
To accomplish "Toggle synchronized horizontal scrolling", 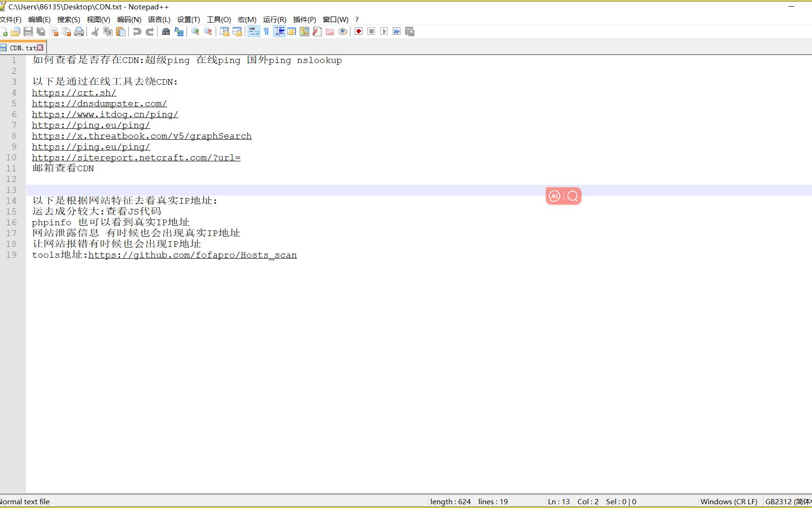I will (237, 32).
